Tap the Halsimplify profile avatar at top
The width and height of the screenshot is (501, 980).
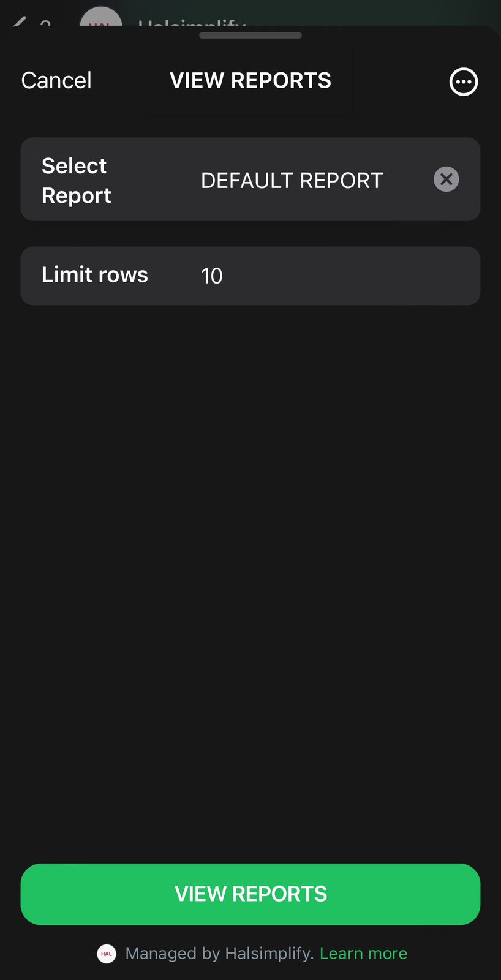point(101,18)
